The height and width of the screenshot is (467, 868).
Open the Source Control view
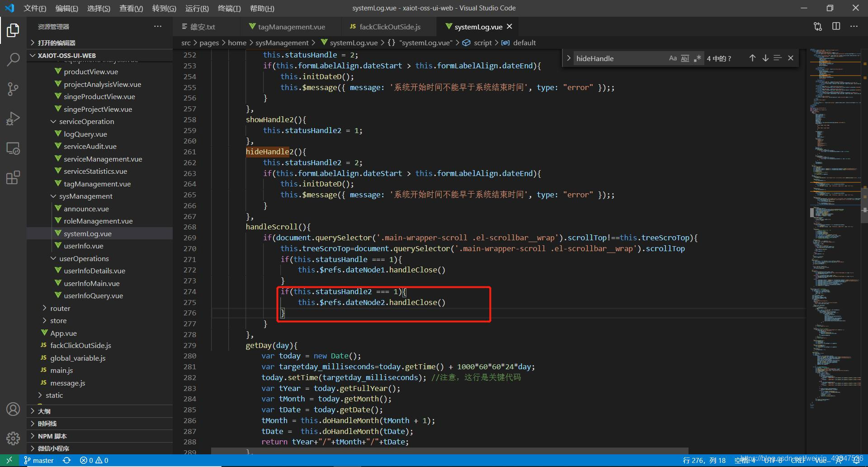click(x=13, y=89)
